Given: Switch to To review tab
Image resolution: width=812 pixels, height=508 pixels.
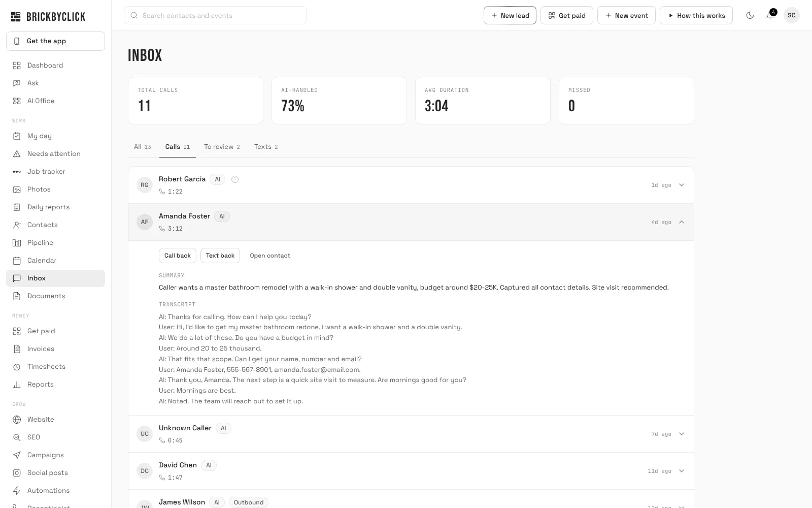Looking at the screenshot, I should 222,147.
